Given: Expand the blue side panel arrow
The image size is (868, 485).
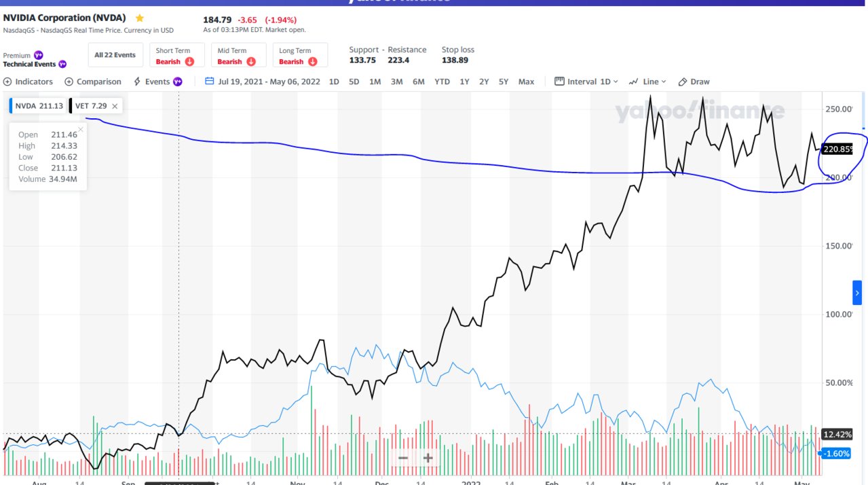Looking at the screenshot, I should coord(857,293).
